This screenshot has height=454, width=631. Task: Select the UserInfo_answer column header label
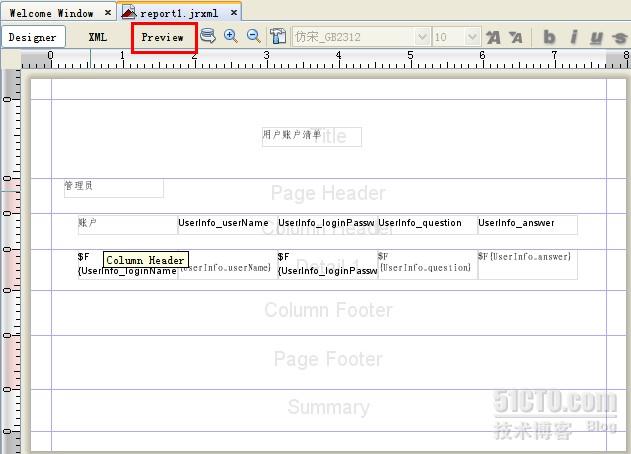[528, 225]
